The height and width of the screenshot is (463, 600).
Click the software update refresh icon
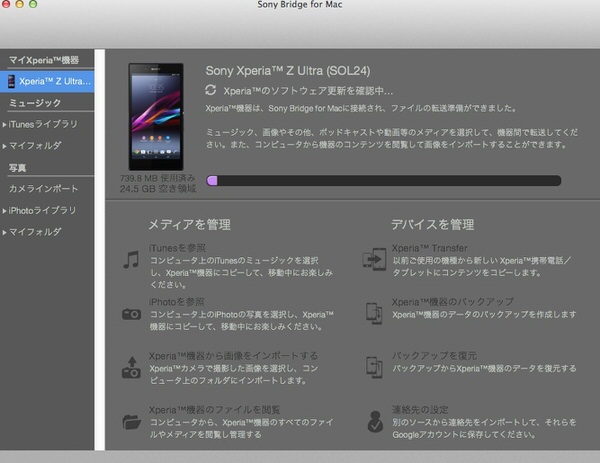click(x=210, y=90)
